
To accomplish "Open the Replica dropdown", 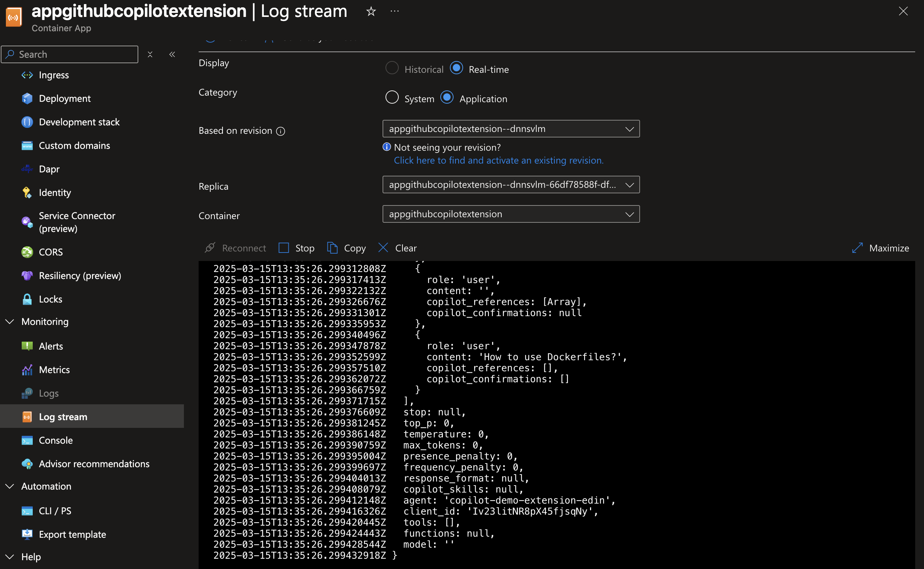I will pos(511,185).
